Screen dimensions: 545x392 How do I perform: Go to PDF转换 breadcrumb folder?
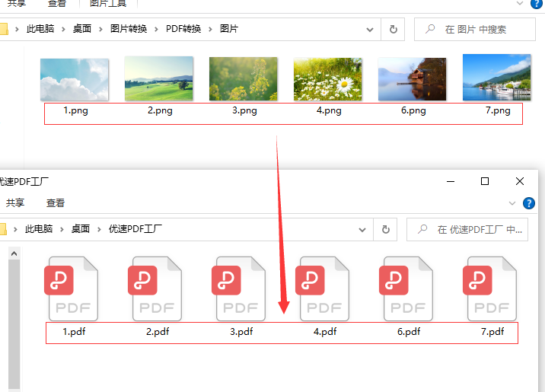(183, 29)
